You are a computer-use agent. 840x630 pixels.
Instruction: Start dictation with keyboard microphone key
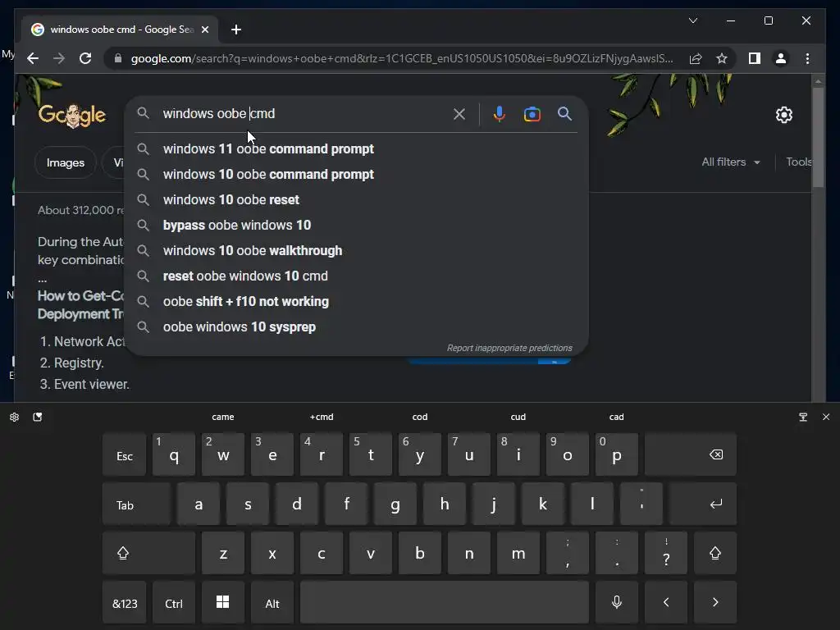(x=617, y=602)
